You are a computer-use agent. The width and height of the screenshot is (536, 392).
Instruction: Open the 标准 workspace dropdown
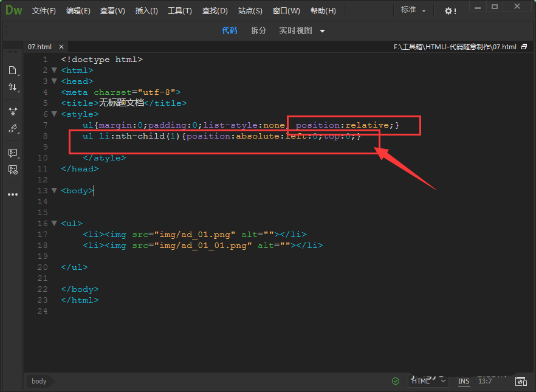[413, 11]
